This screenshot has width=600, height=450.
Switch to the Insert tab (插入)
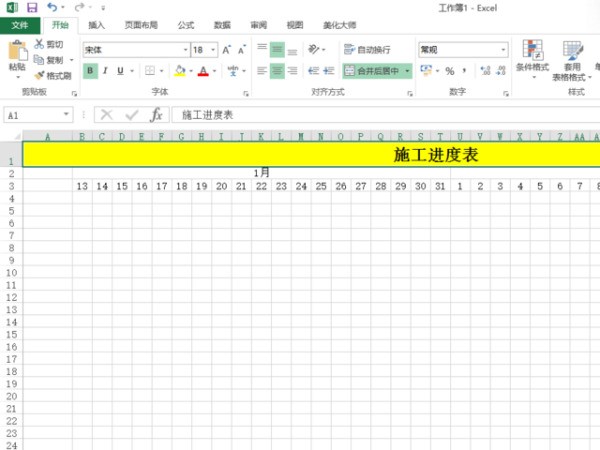[x=95, y=24]
